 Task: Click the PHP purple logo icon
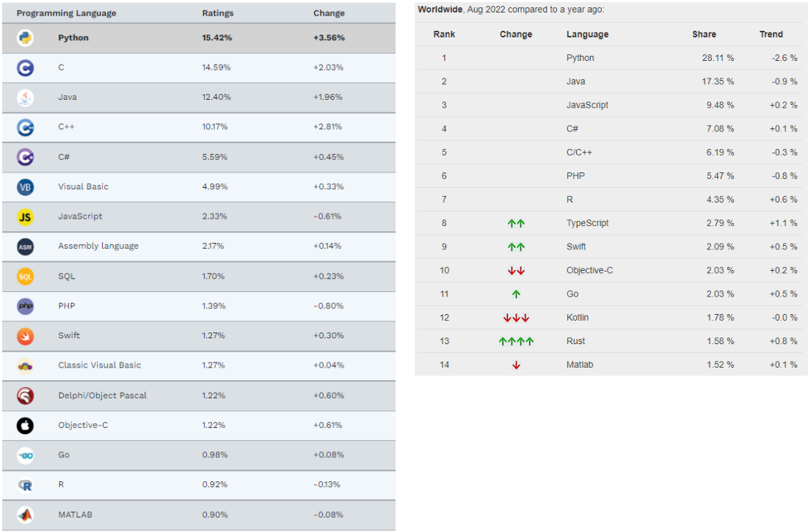pyautogui.click(x=26, y=306)
